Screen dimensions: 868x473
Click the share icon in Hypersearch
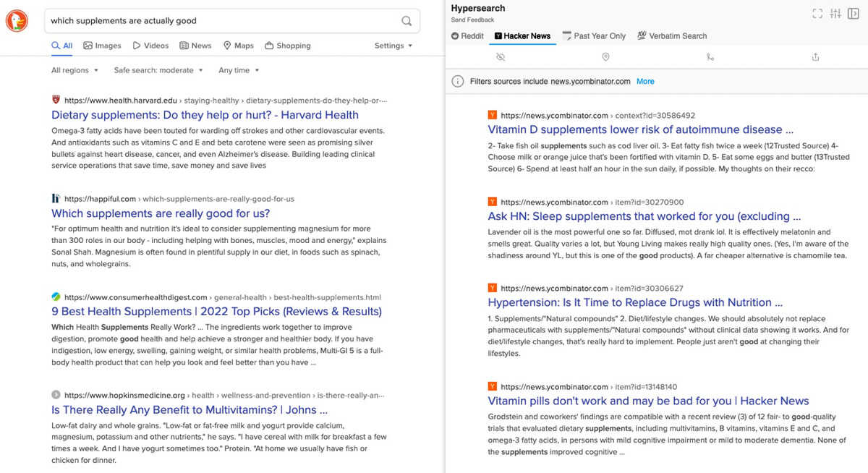(x=815, y=57)
